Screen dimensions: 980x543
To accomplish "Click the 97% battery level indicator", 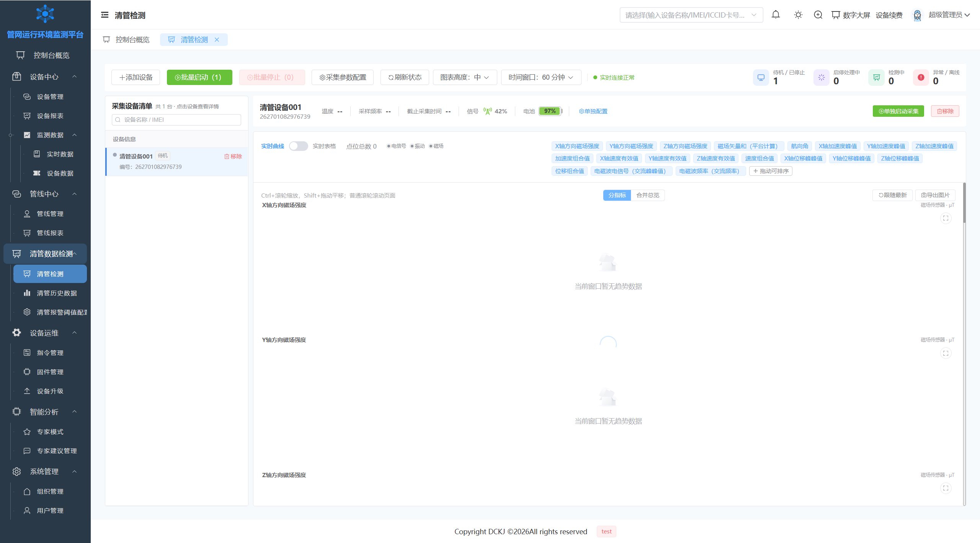I will click(x=550, y=111).
